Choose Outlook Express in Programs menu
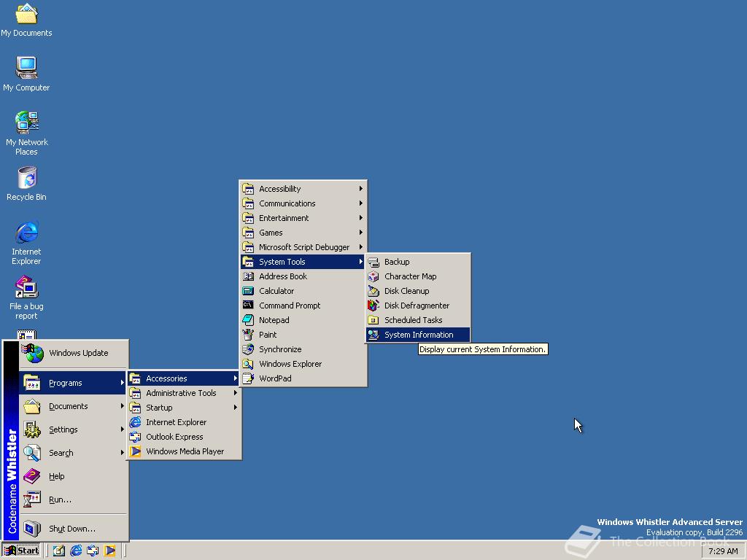 184,437
